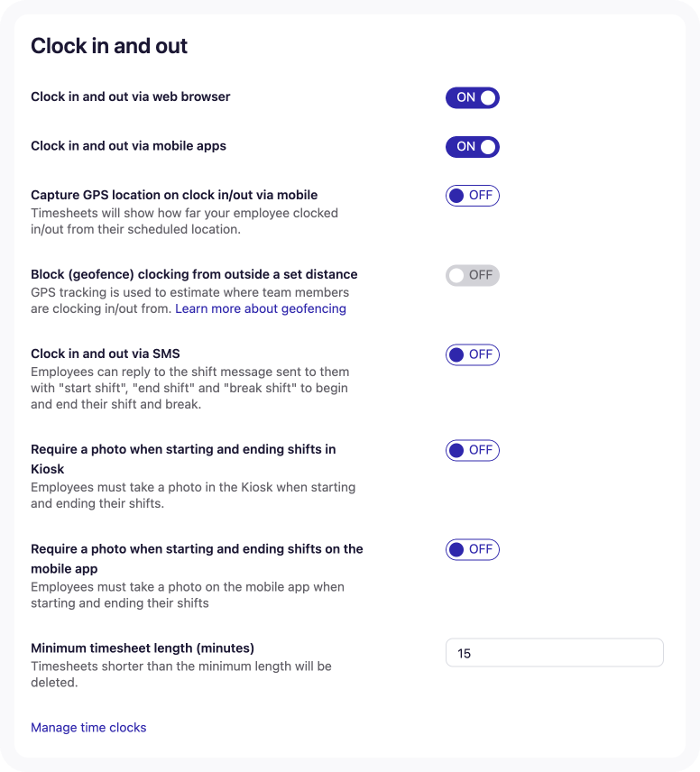
Task: Enable GPS location capture on mobile clock in
Action: coord(472,196)
